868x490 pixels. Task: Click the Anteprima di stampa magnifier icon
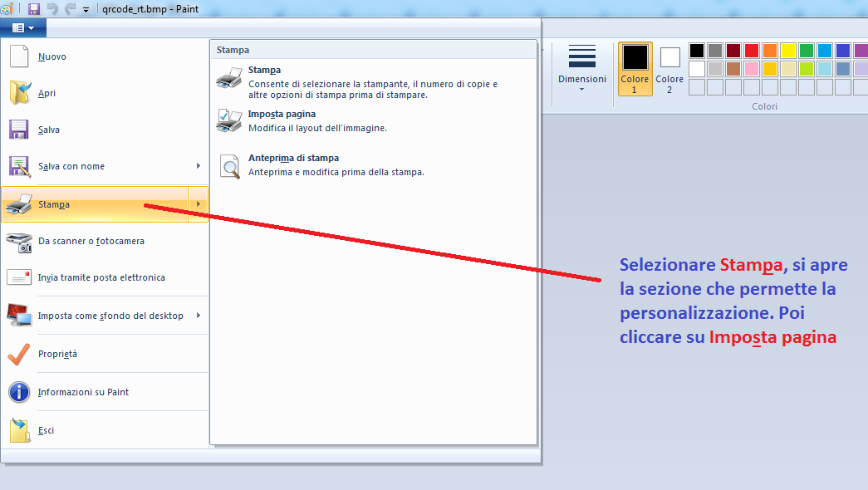coord(230,166)
